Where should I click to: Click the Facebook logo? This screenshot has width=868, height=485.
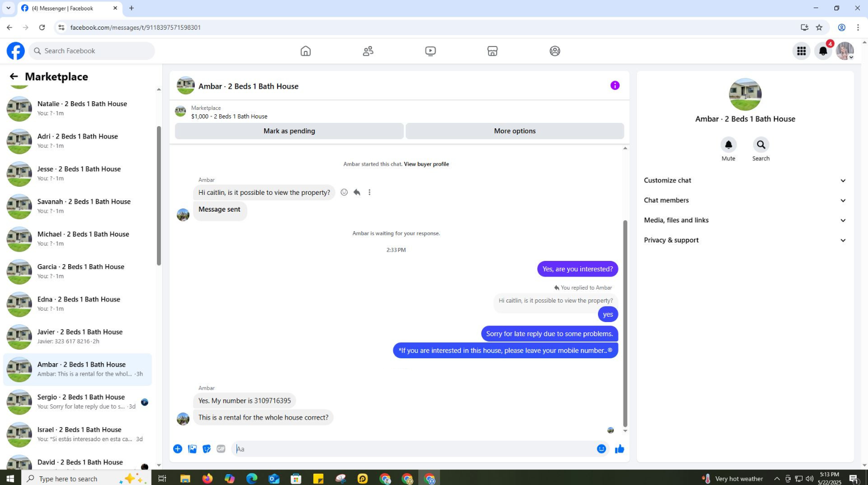[16, 51]
